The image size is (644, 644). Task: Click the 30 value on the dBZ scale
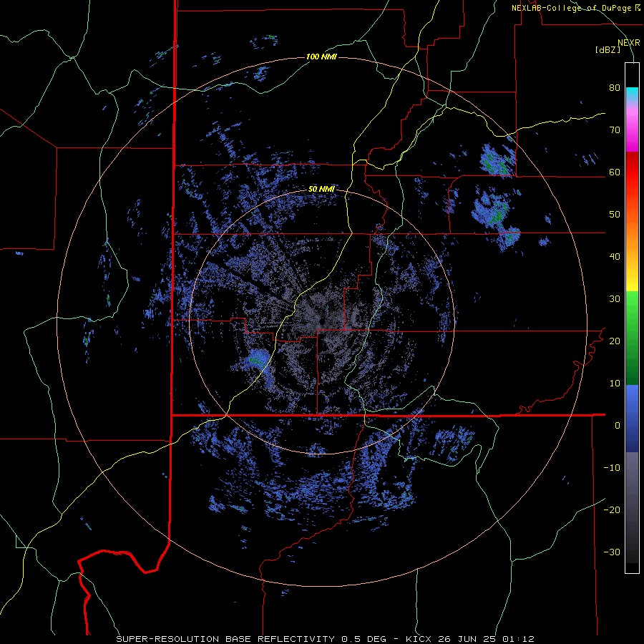(615, 299)
